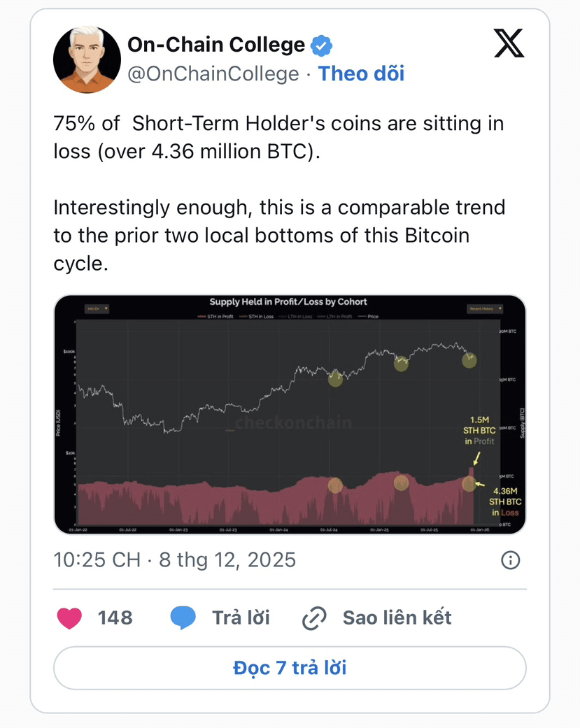Viewport: 580px width, 728px height.
Task: Click the blue reply speech bubble icon
Action: tap(183, 618)
